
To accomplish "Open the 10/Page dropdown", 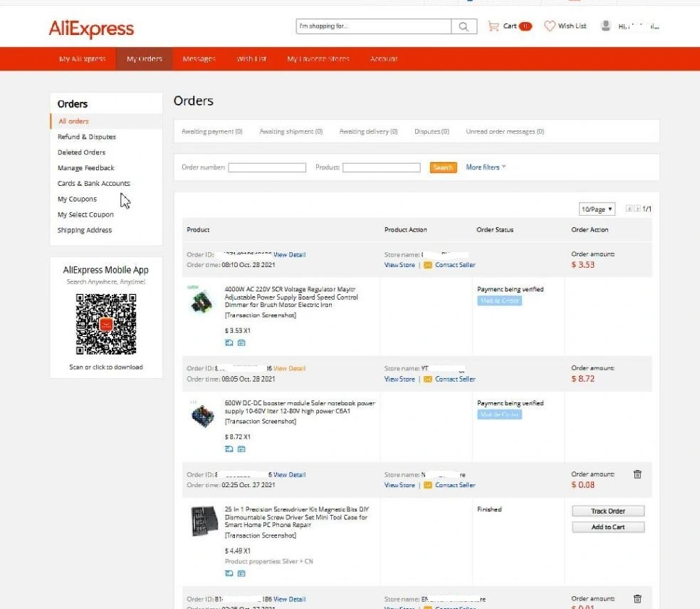I will (x=597, y=209).
